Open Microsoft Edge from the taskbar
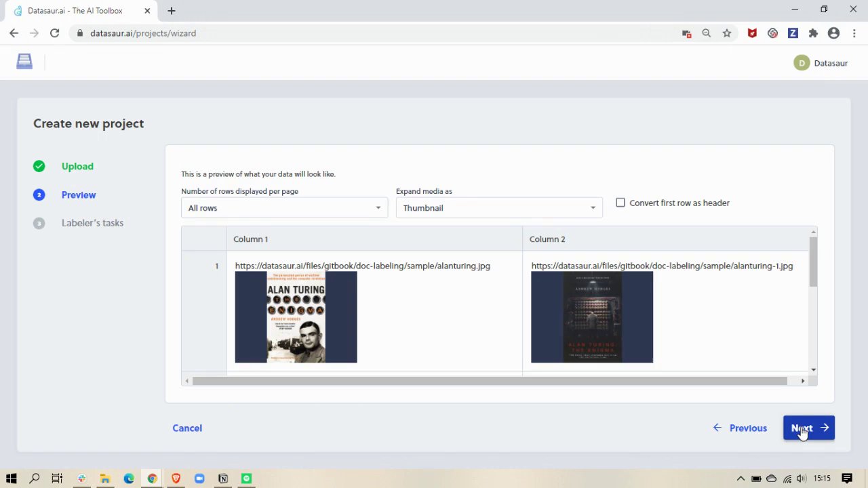 coord(129,479)
